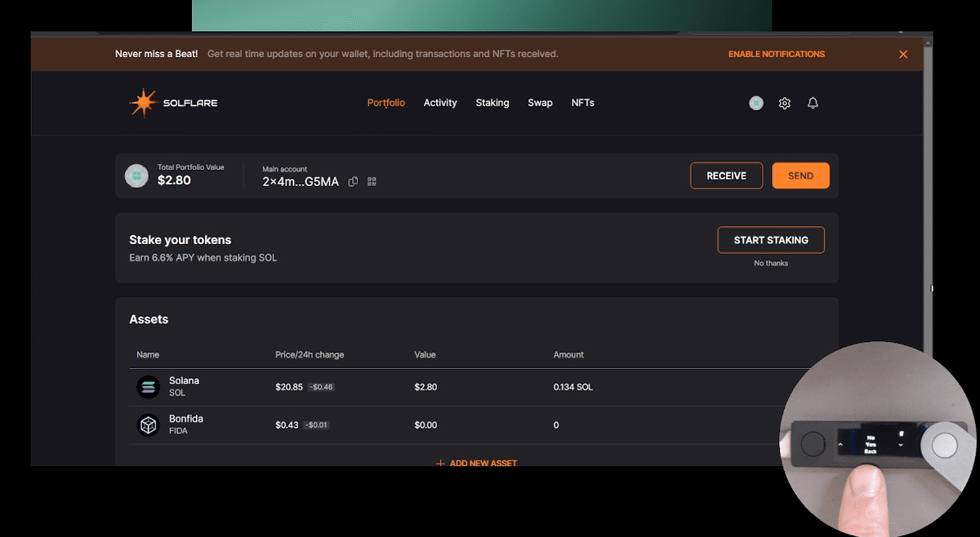Image resolution: width=980 pixels, height=537 pixels.
Task: Click the Bonfida -$0.01 change badge
Action: (x=317, y=425)
